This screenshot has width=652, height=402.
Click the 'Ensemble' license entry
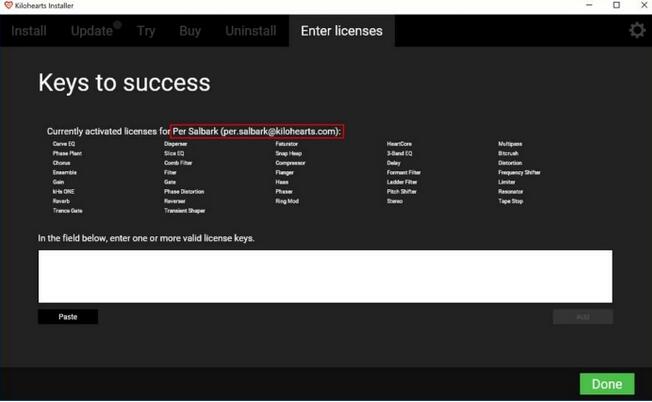pyautogui.click(x=65, y=173)
